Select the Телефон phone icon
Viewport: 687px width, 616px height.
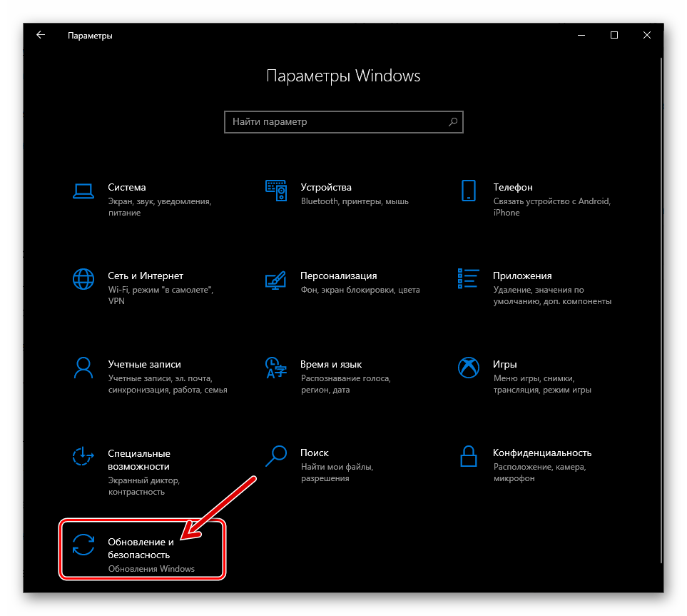tap(469, 191)
